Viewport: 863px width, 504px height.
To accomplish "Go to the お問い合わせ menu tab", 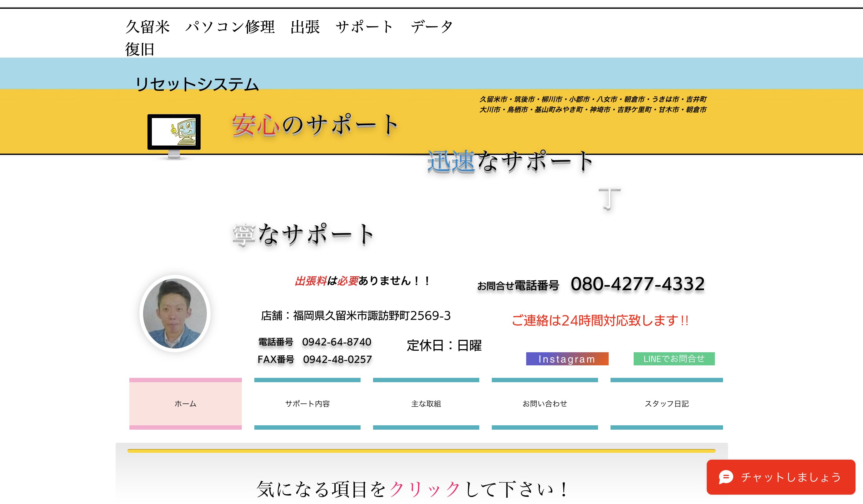I will pos(545,403).
